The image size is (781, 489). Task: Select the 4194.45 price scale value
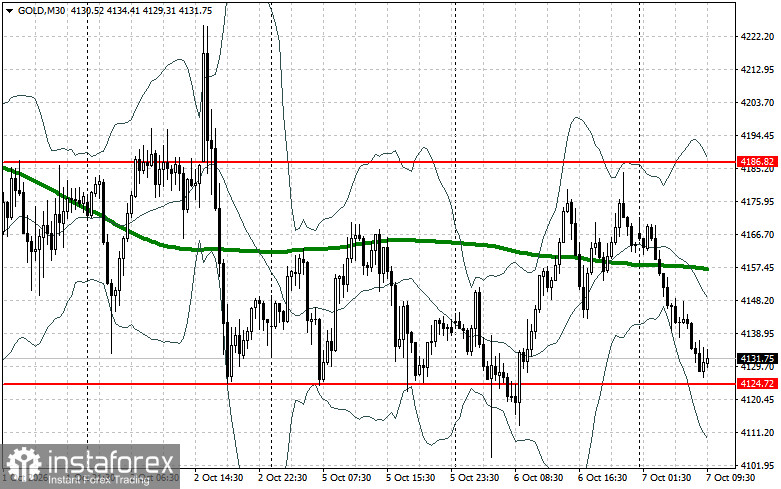(758, 135)
